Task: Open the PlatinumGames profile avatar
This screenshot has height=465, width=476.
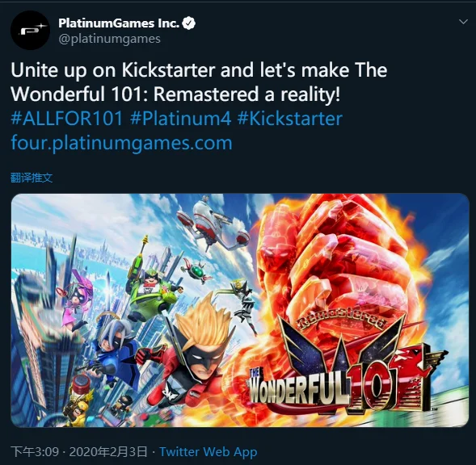Action: 30,31
